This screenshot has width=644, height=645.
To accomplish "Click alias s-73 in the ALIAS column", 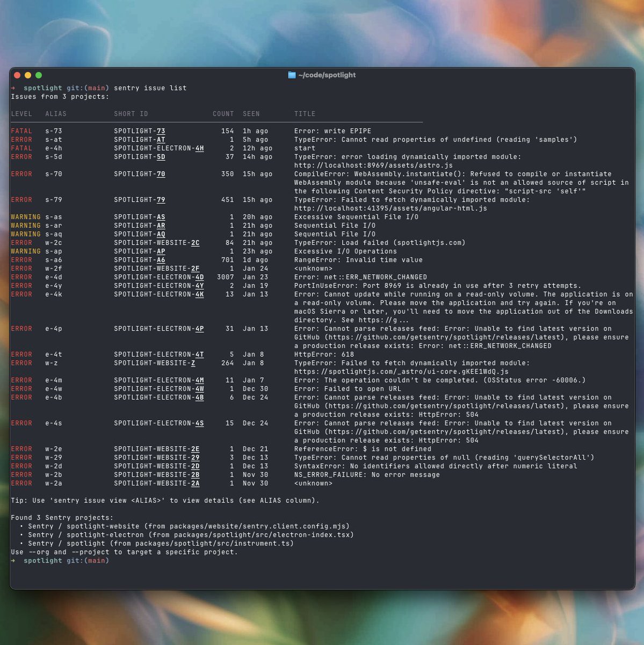I will pos(54,131).
